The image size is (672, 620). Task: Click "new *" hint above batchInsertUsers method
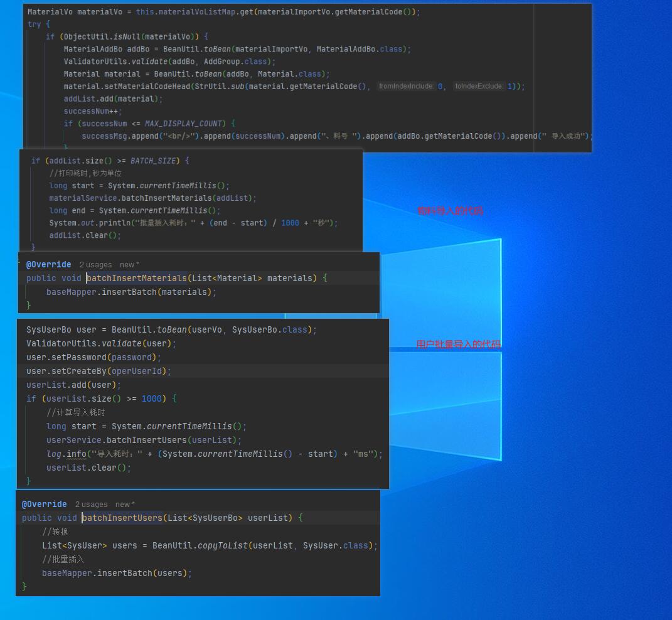[125, 505]
